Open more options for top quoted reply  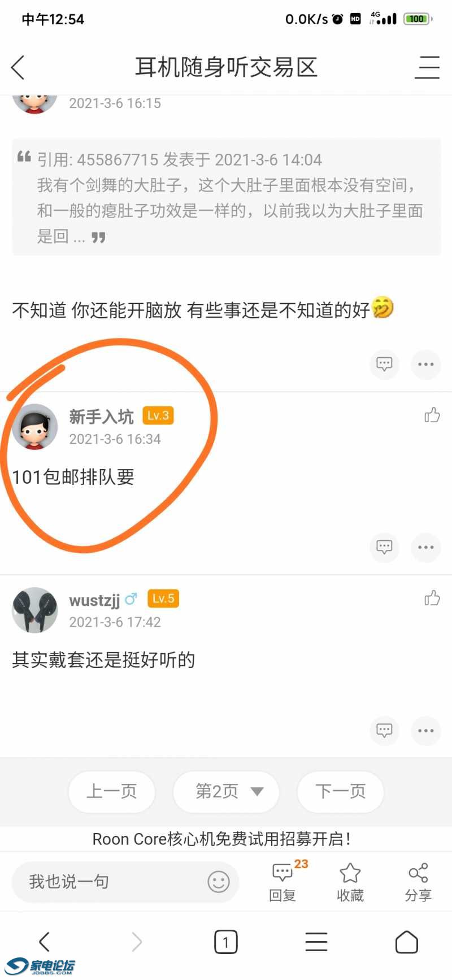426,364
